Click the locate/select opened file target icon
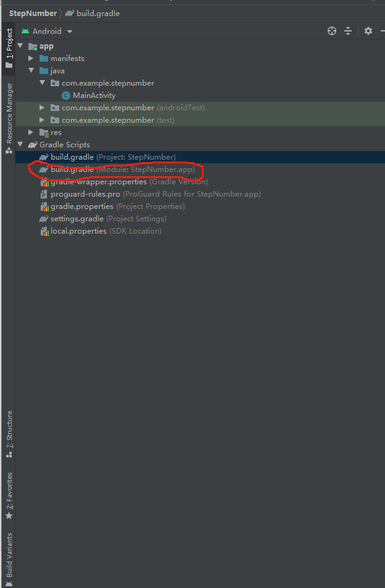Viewport: 385px width, 588px height. pyautogui.click(x=332, y=31)
